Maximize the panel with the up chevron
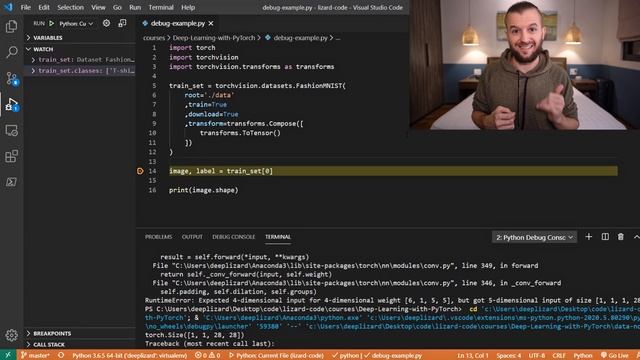 636,237
